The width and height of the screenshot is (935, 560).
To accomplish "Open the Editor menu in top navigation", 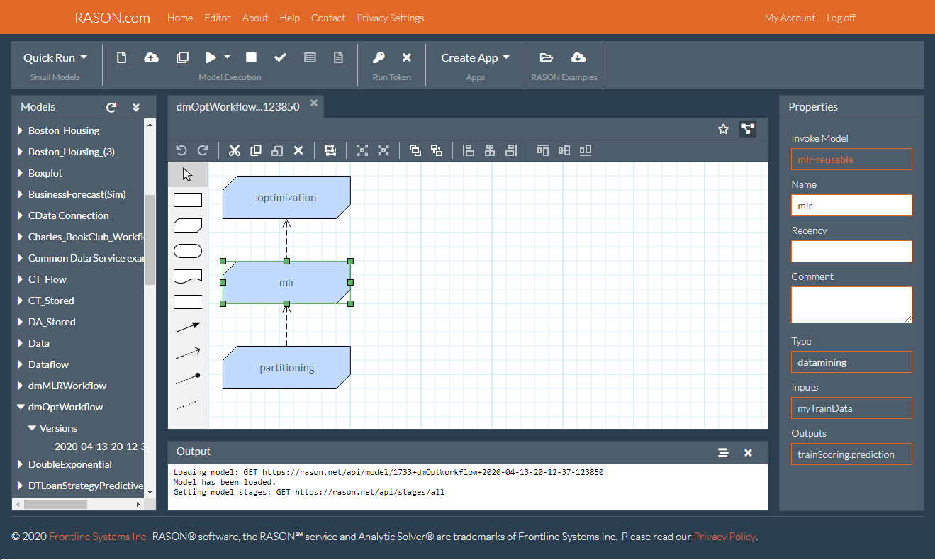I will 217,18.
